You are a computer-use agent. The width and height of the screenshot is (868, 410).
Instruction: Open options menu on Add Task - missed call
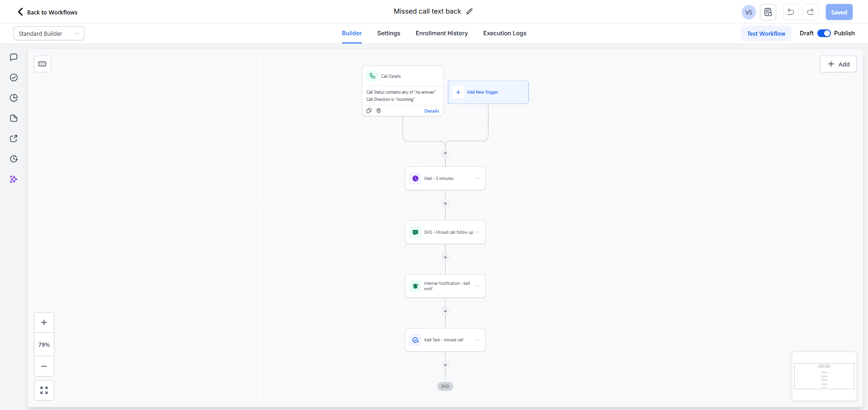pos(477,340)
